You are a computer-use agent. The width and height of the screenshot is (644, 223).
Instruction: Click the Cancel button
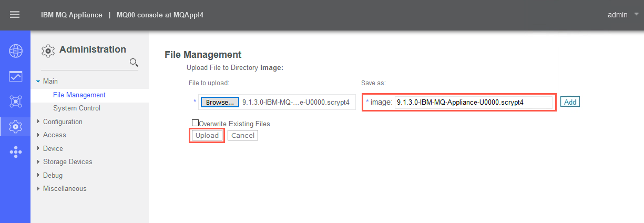[x=243, y=136]
